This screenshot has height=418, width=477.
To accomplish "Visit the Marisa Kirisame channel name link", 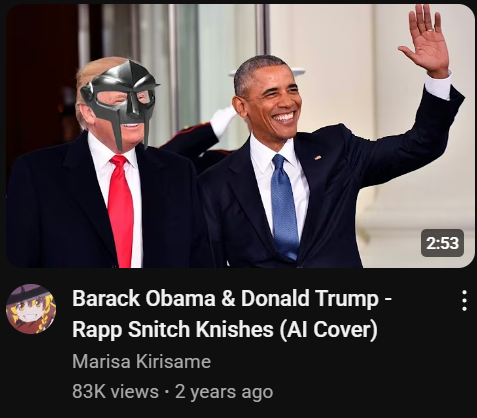I will coord(142,361).
